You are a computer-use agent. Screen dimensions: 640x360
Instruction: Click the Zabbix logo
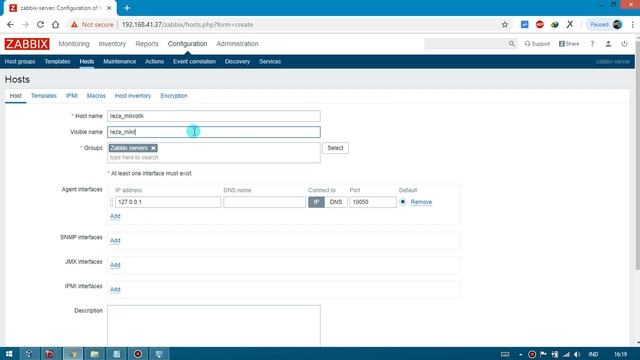(x=27, y=44)
